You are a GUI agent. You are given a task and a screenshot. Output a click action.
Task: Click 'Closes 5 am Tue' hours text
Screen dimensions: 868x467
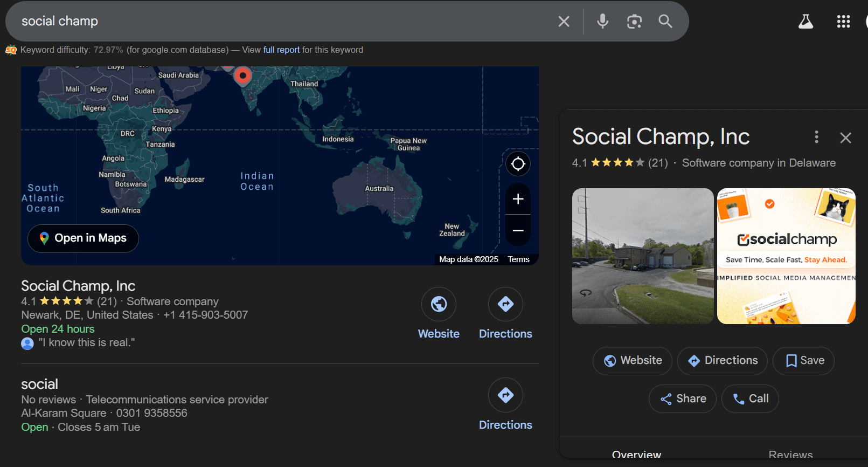[99, 427]
